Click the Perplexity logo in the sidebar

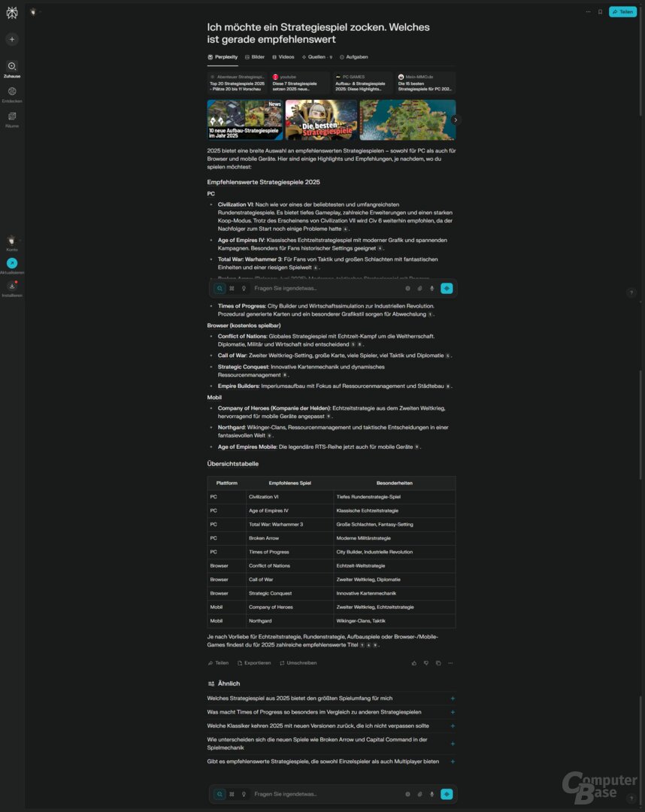click(x=12, y=13)
